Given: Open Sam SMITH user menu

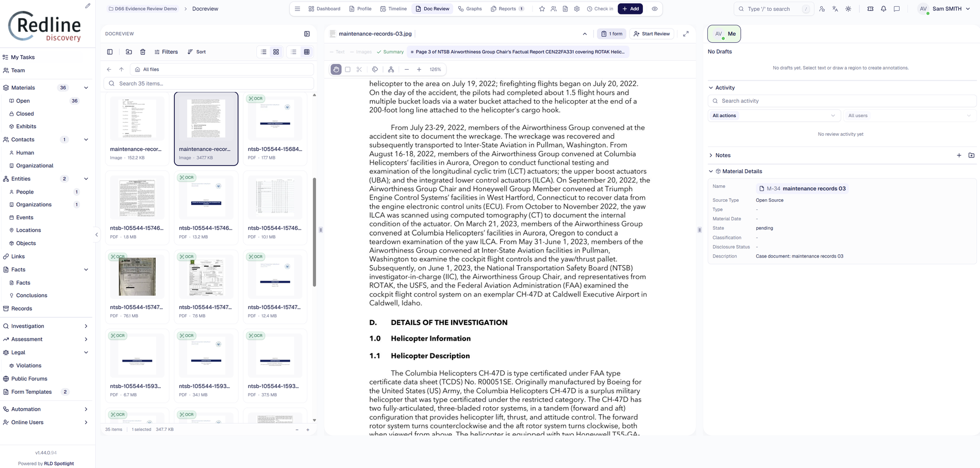Looking at the screenshot, I should (x=944, y=9).
